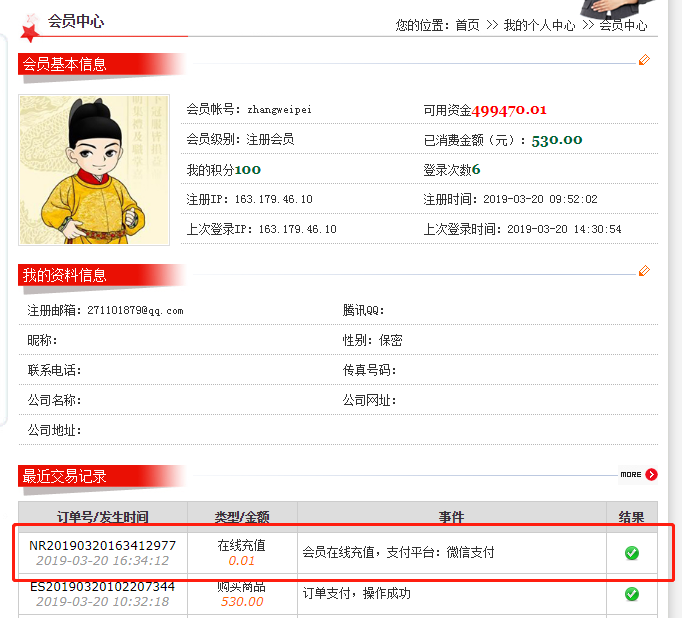
Task: Open 我的个人中心 in the breadcrumb
Action: [539, 25]
